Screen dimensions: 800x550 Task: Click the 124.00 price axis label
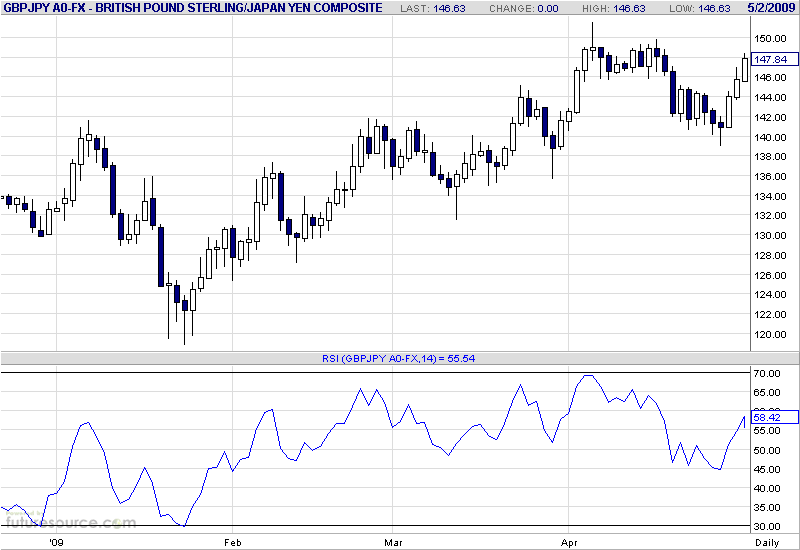[x=770, y=294]
